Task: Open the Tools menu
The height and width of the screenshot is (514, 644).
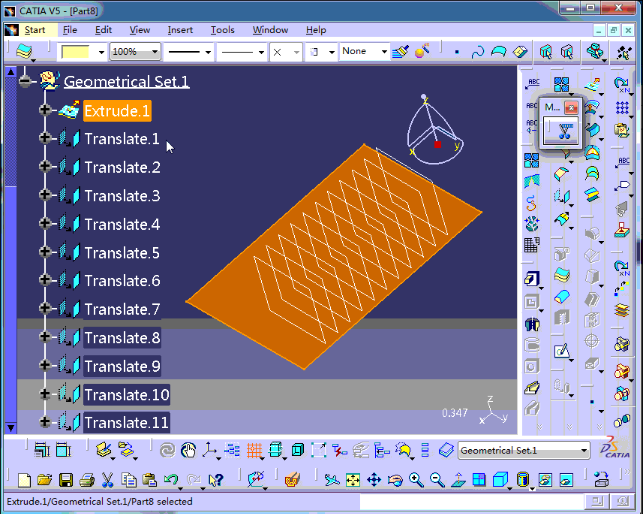Action: (222, 30)
